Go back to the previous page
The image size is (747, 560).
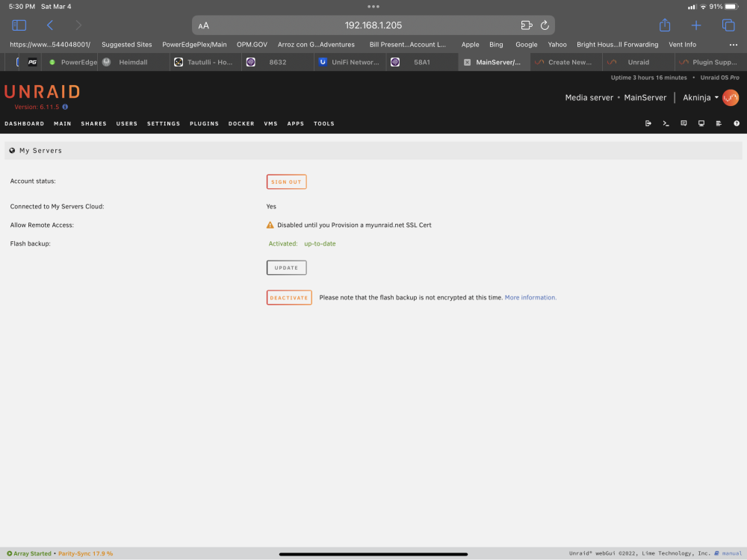click(50, 25)
